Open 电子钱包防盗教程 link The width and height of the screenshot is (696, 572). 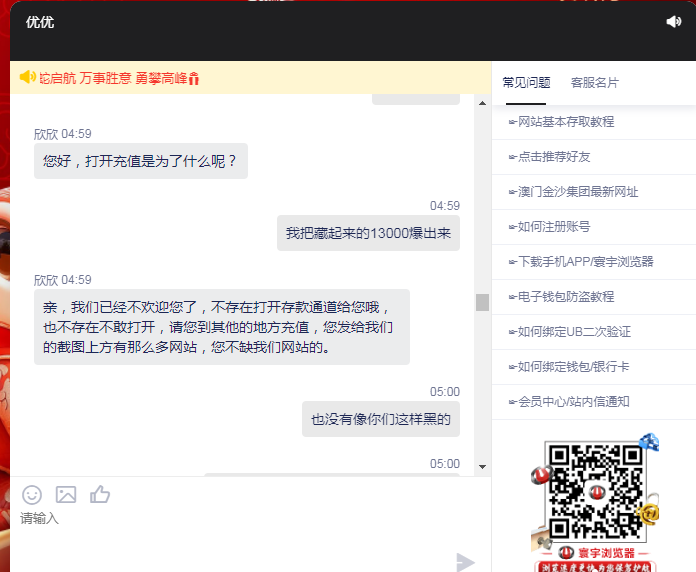coord(566,297)
